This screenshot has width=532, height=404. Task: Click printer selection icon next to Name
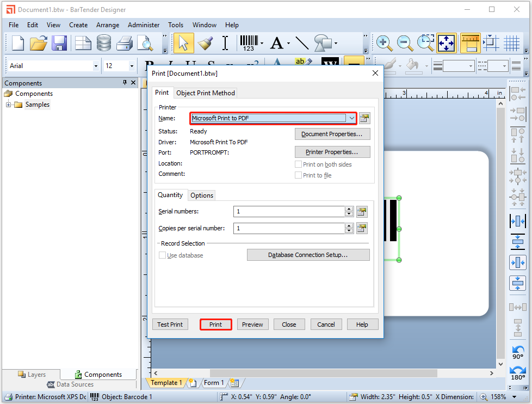[364, 118]
